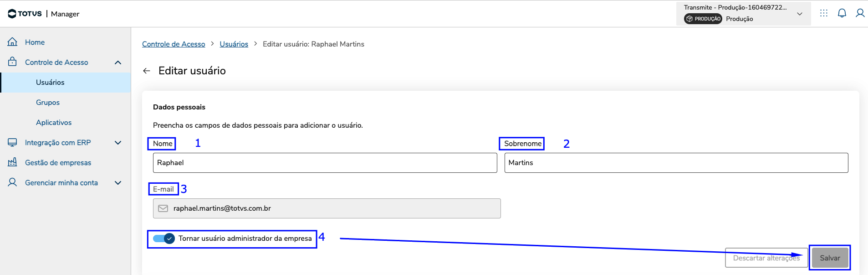The width and height of the screenshot is (868, 275).
Task: Open user profile icon in header
Action: point(860,13)
